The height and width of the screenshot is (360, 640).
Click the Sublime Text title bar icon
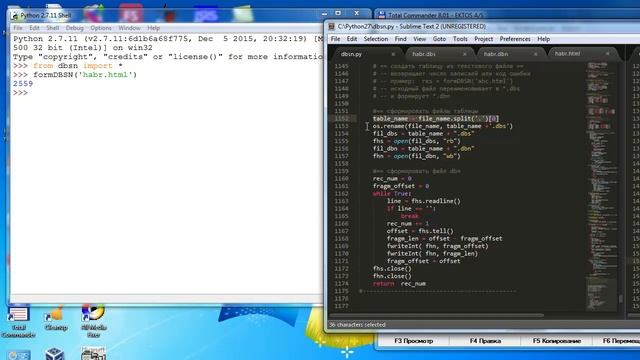tap(331, 27)
